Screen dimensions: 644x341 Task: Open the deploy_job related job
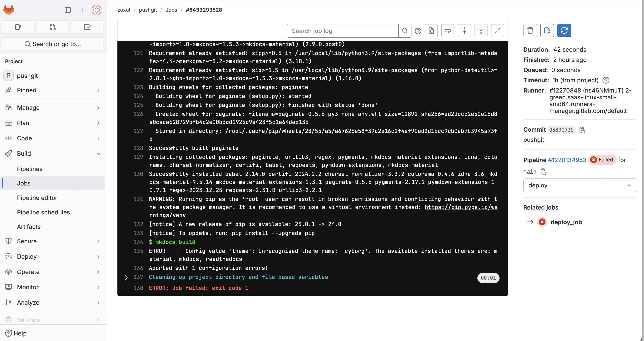566,222
